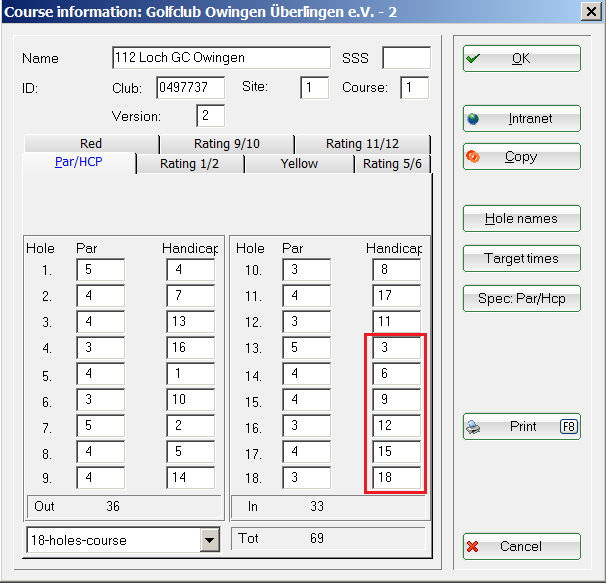Click the globe icon on Intranet button
606x583 pixels.
(473, 119)
